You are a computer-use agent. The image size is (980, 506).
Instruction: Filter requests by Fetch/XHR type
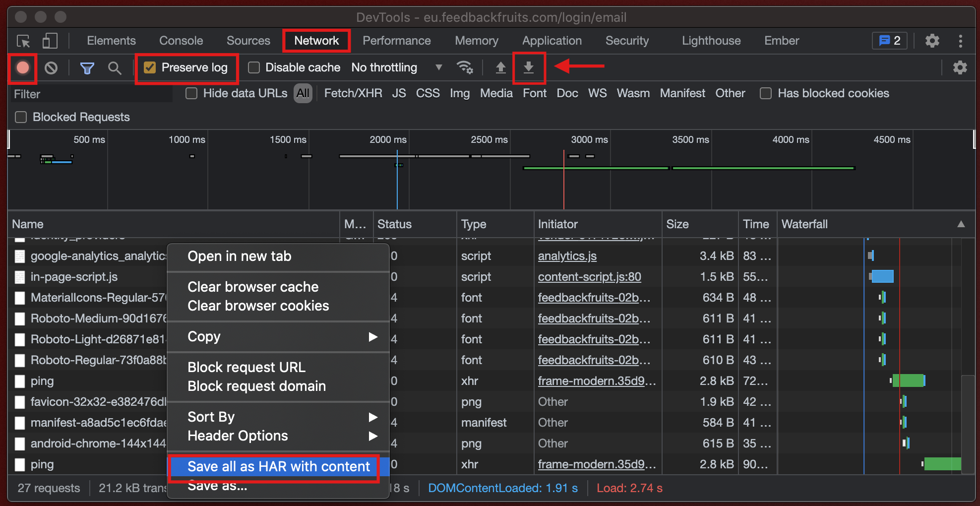353,93
